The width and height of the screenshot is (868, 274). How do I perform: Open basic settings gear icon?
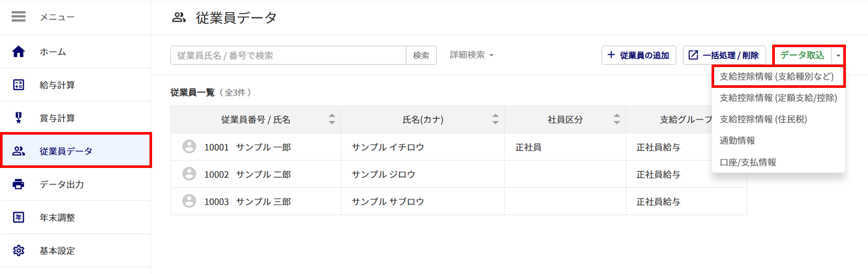[19, 251]
